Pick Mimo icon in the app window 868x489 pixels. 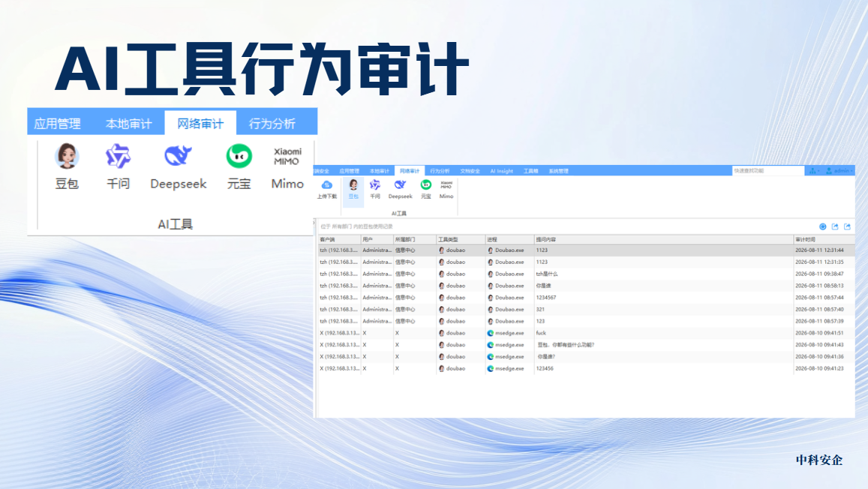click(446, 184)
